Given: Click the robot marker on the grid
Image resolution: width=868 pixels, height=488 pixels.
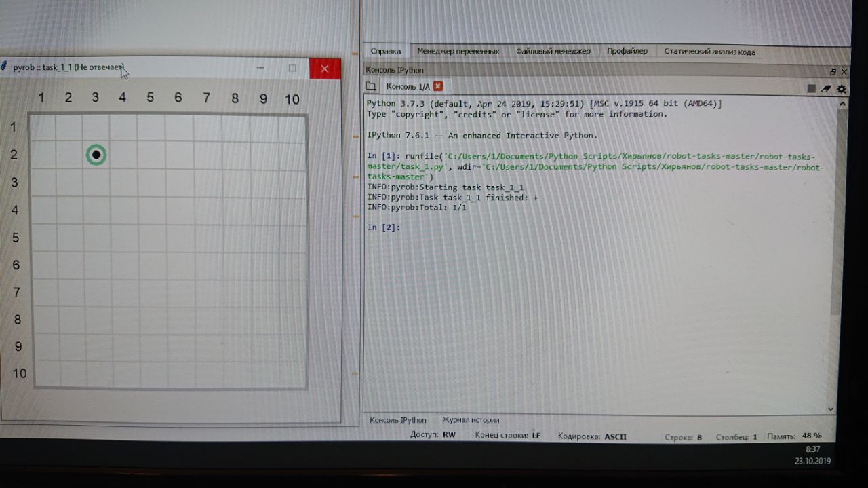Looking at the screenshot, I should [x=96, y=155].
